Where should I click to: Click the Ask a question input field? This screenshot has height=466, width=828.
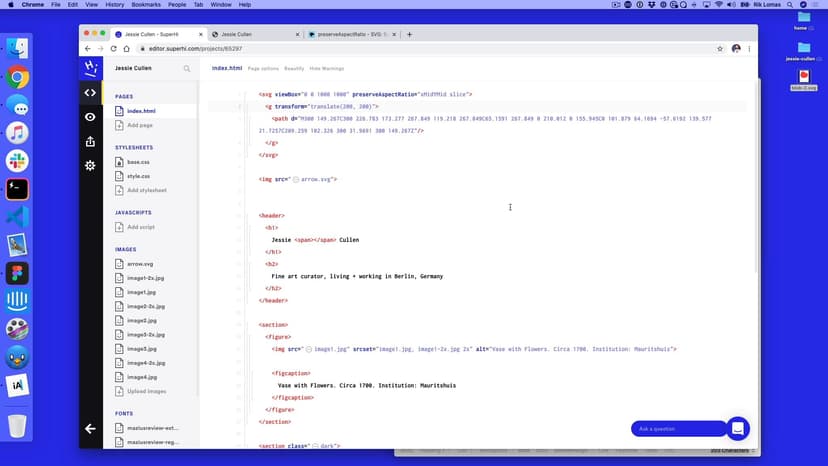click(677, 428)
